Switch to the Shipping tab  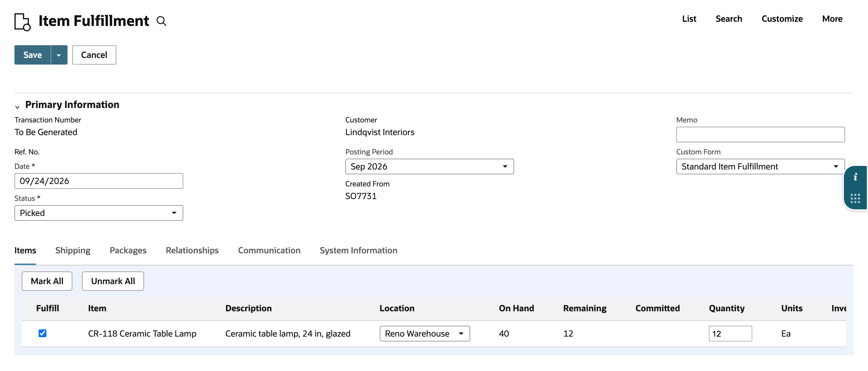[73, 250]
